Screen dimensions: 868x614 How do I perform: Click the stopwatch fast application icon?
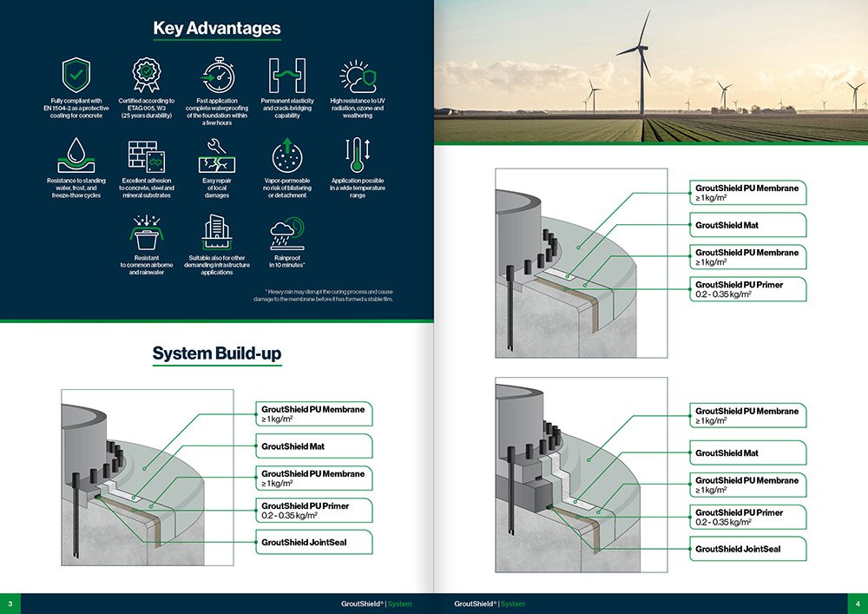pos(218,75)
